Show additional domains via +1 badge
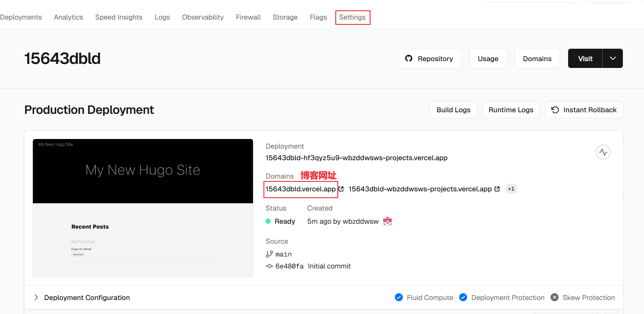644x314 pixels. (511, 189)
